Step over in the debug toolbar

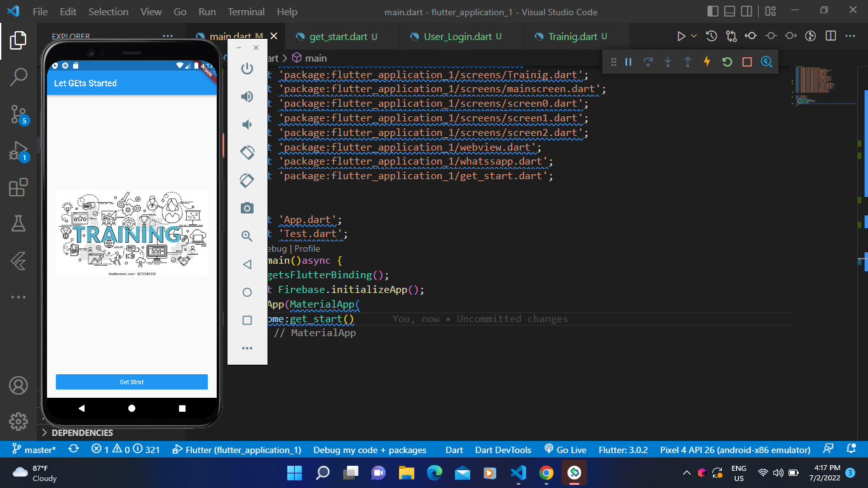point(648,62)
